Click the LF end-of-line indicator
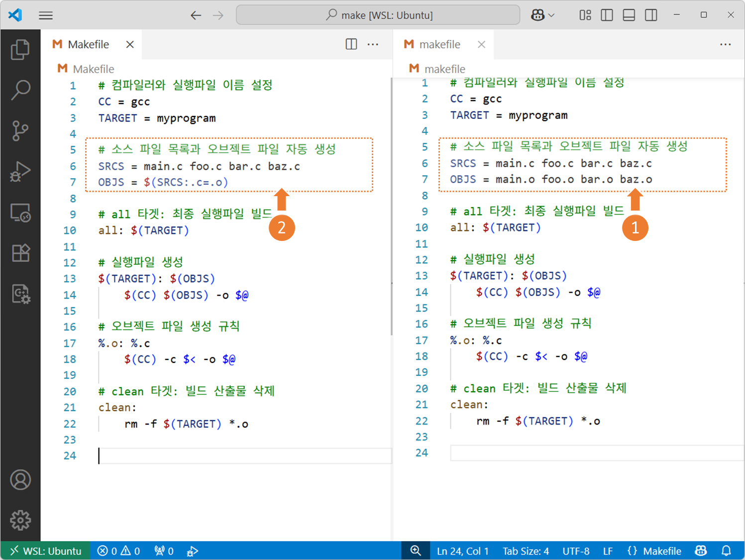 608,551
